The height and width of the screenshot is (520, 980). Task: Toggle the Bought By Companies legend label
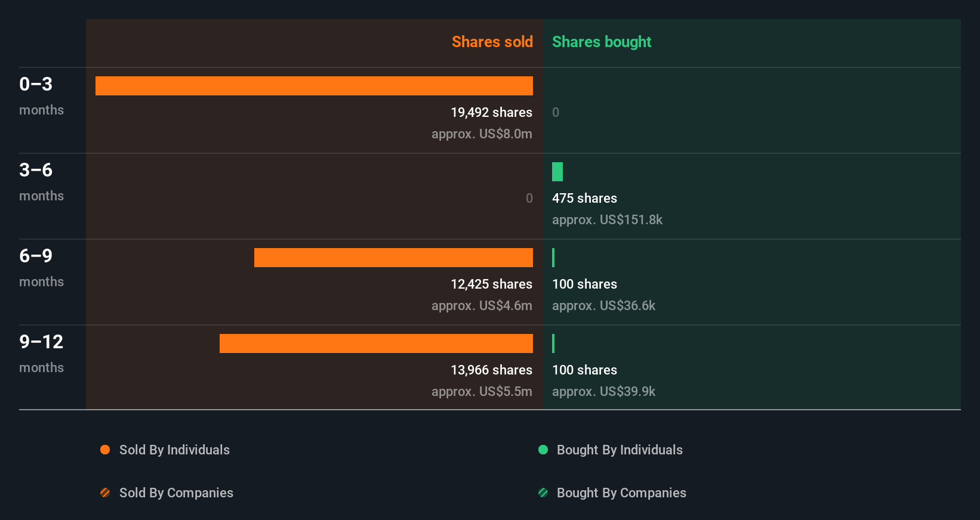tap(621, 493)
